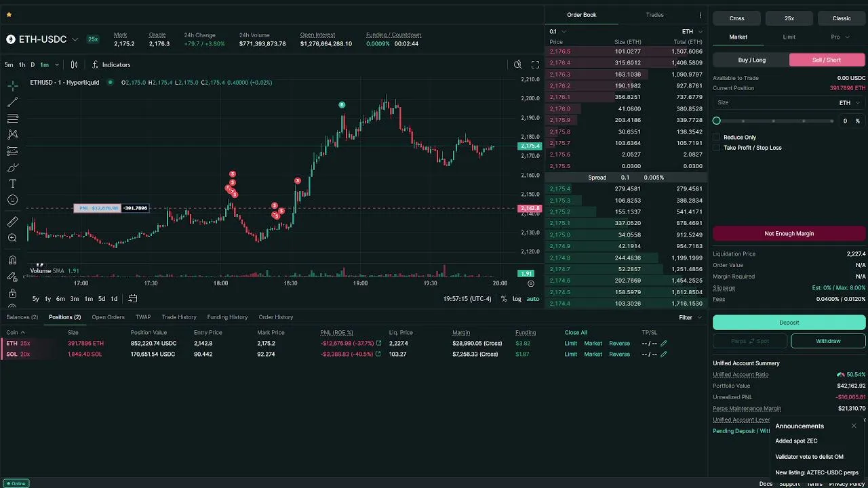This screenshot has width=868, height=488.
Task: Open ETH PNL share icon
Action: [378, 344]
